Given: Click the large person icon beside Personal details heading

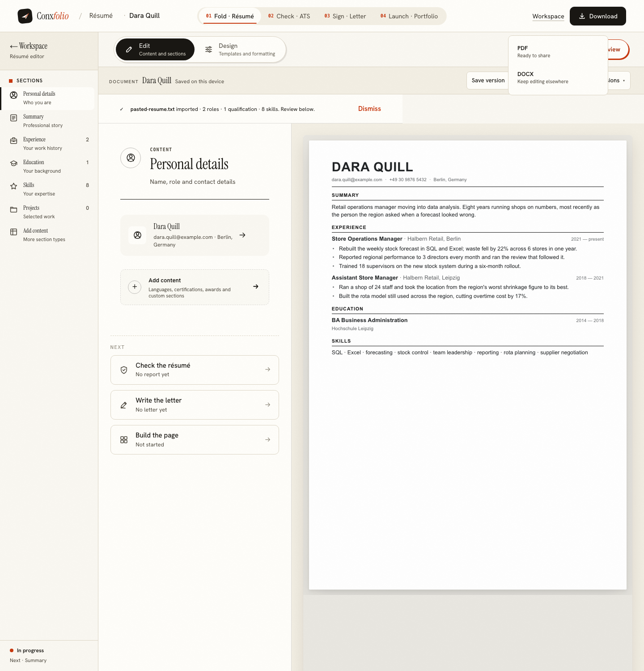Looking at the screenshot, I should 131,158.
